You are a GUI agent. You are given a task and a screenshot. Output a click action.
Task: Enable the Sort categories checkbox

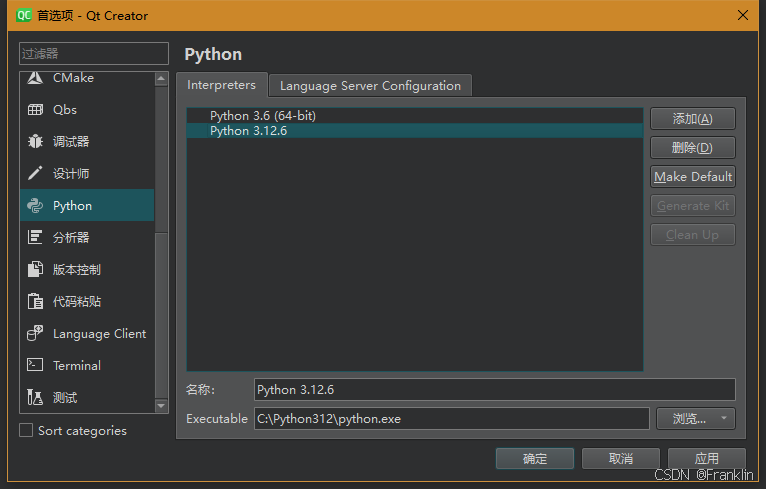(26, 430)
